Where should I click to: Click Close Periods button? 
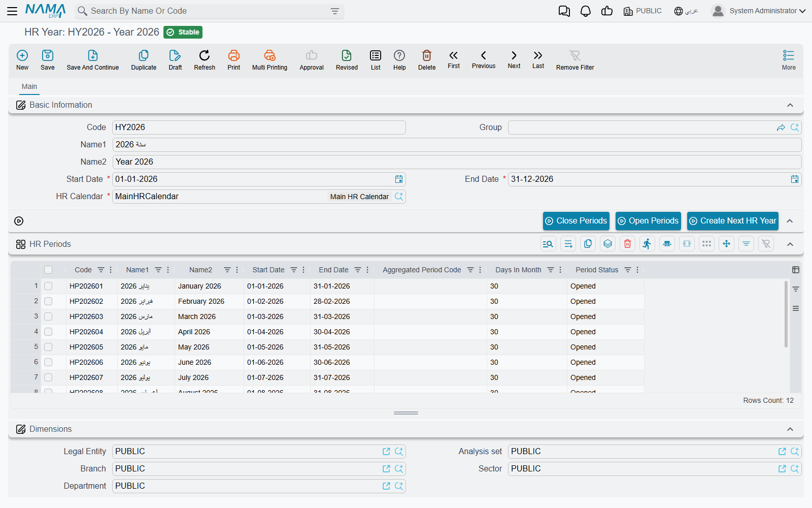point(576,221)
